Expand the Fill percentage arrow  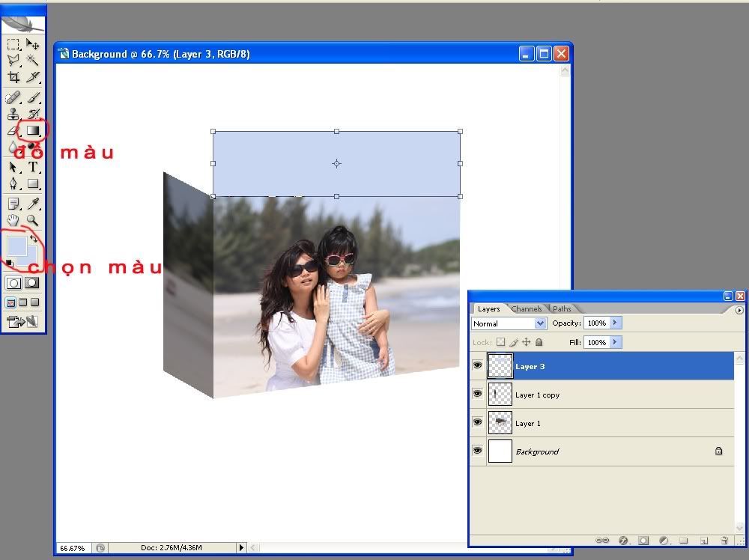pyautogui.click(x=616, y=342)
